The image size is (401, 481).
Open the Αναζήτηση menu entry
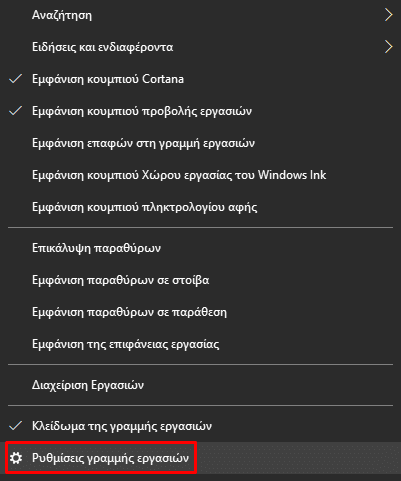[x=200, y=15]
